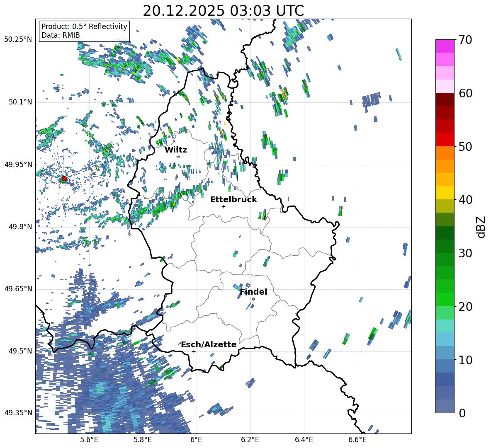This screenshot has height=448, width=491.
Task: Click 'Product: 0.5° Reflectivity' legend text
Action: (84, 27)
